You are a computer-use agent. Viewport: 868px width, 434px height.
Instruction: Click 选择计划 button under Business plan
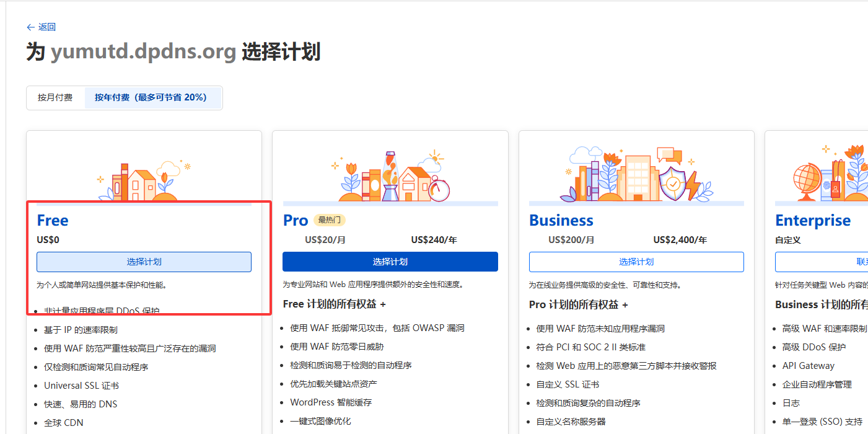[636, 262]
